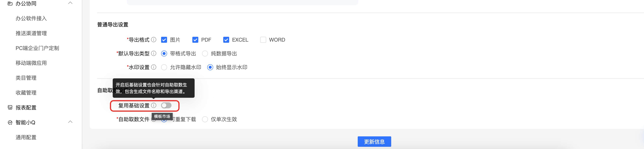Open 移动端微应用 in the sidebar

pyautogui.click(x=31, y=63)
